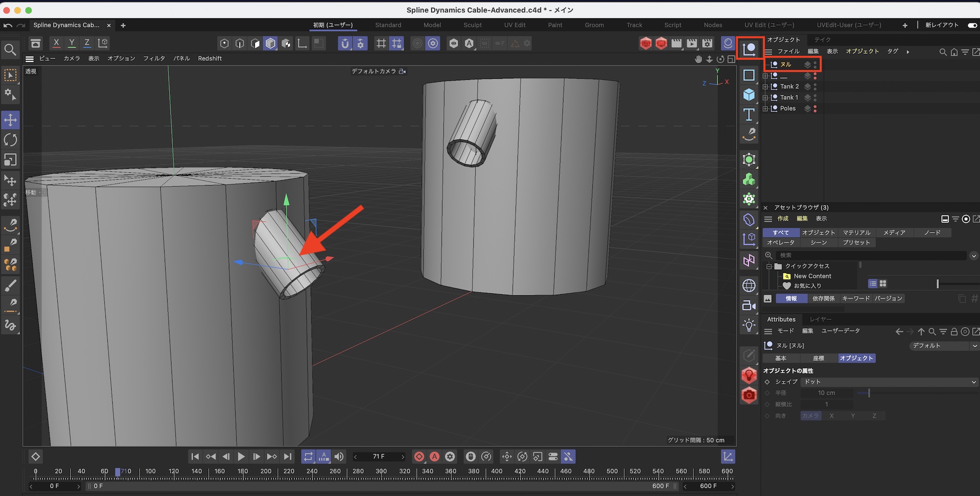980x496 pixels.
Task: Toggle the new layout switch
Action: [x=972, y=25]
